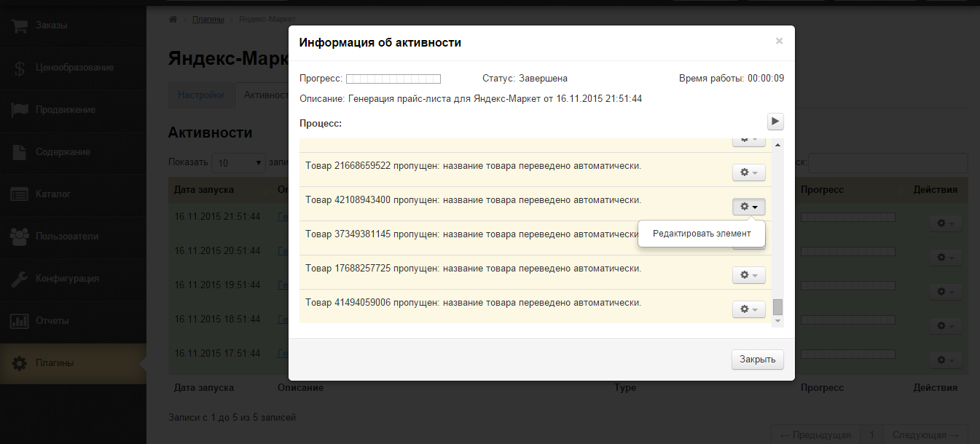Click the process list scrollbar up arrow
Viewport: 980px width, 444px height.
click(x=777, y=145)
